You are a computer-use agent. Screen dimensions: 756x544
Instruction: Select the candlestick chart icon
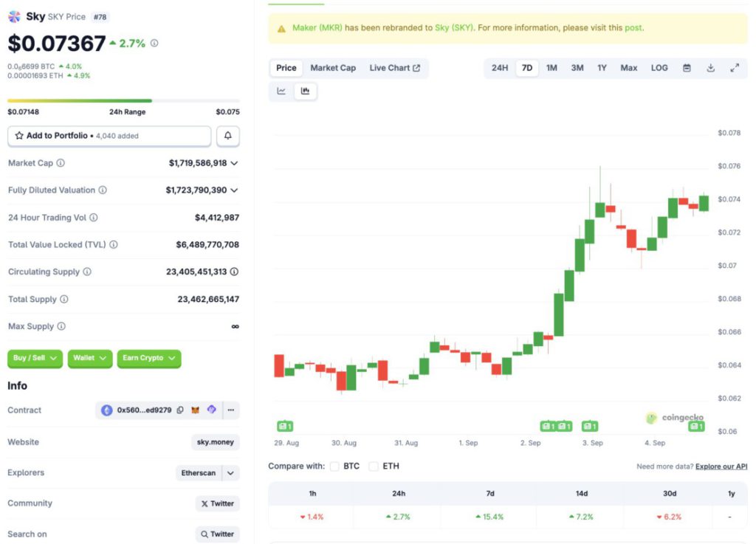pyautogui.click(x=305, y=91)
